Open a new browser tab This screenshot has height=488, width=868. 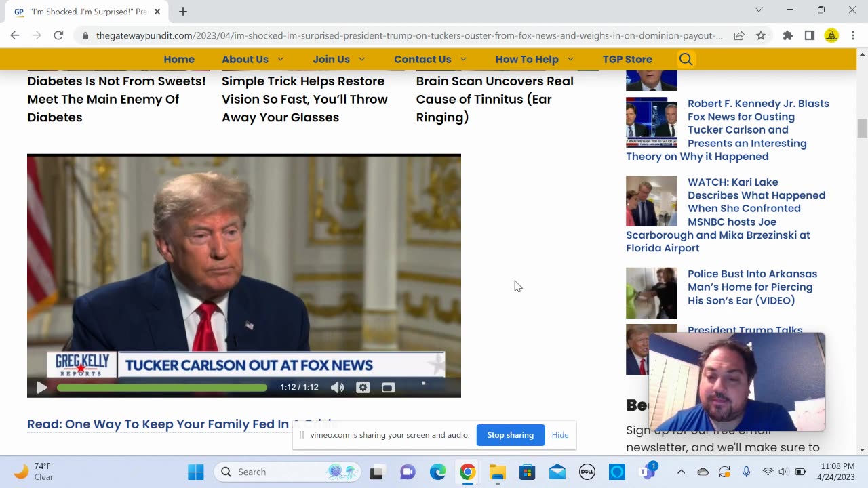[183, 12]
